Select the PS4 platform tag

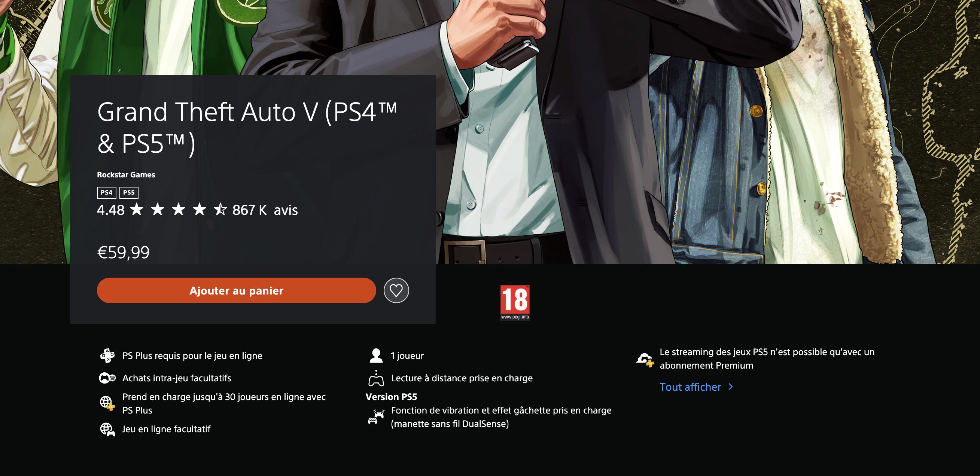(x=107, y=192)
